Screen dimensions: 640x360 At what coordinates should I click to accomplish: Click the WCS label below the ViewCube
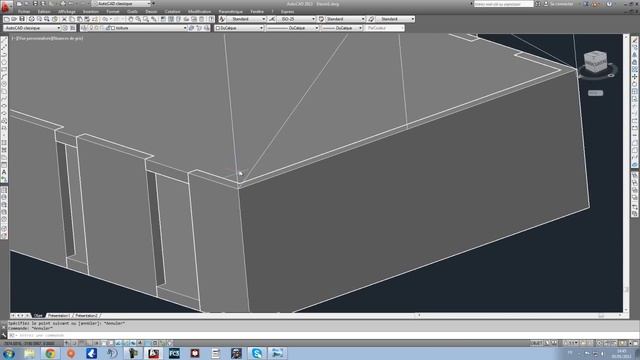pyautogui.click(x=595, y=93)
